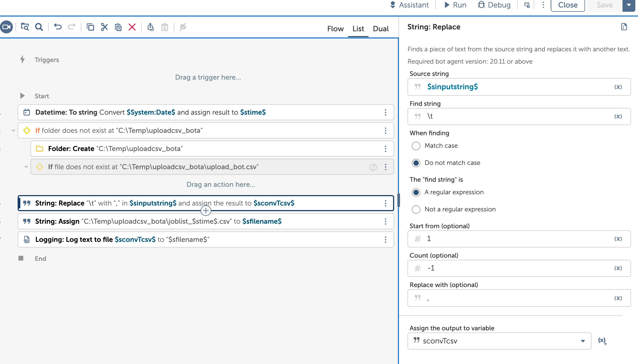Open the String: Replace documentation icon
Screen dimensions: 638x364
click(624, 27)
